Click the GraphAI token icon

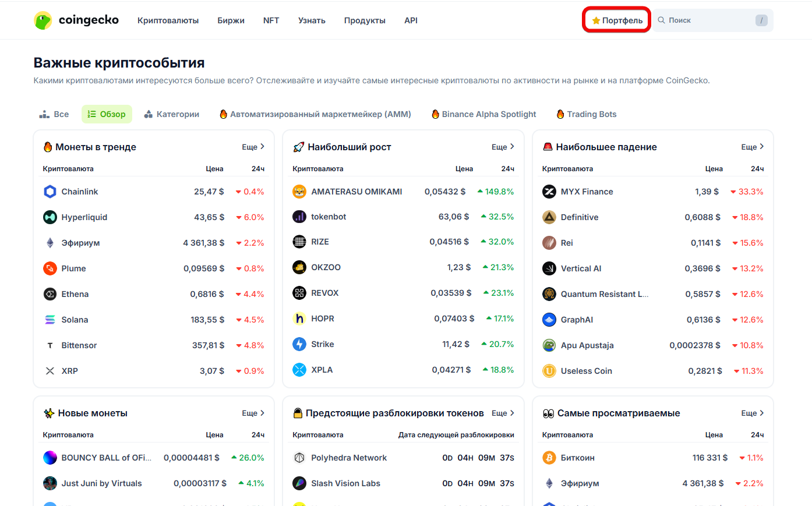pyautogui.click(x=549, y=320)
